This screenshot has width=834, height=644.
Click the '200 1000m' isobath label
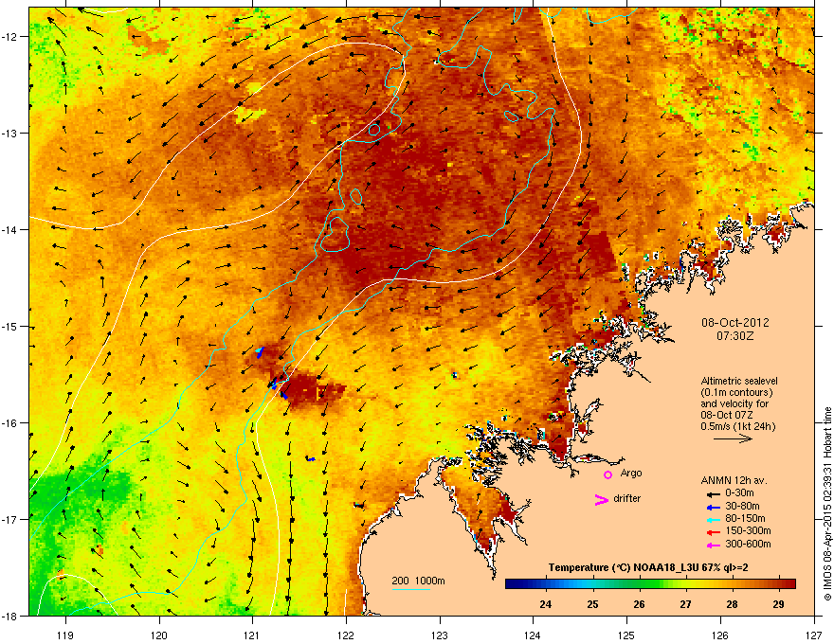coord(419,581)
